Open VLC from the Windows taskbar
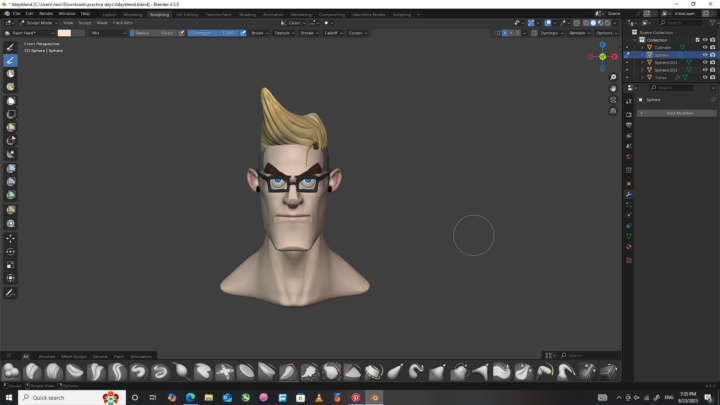Image resolution: width=720 pixels, height=405 pixels. click(x=319, y=398)
